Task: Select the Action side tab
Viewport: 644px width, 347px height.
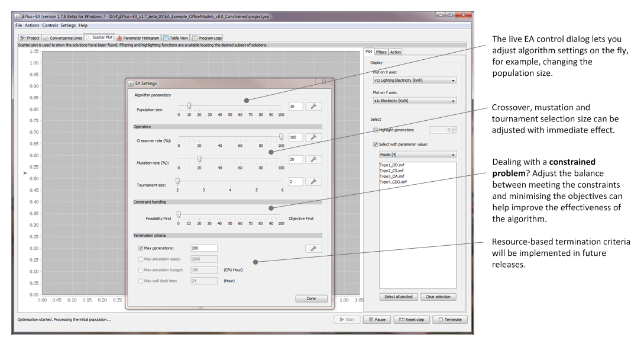Action: pyautogui.click(x=395, y=52)
